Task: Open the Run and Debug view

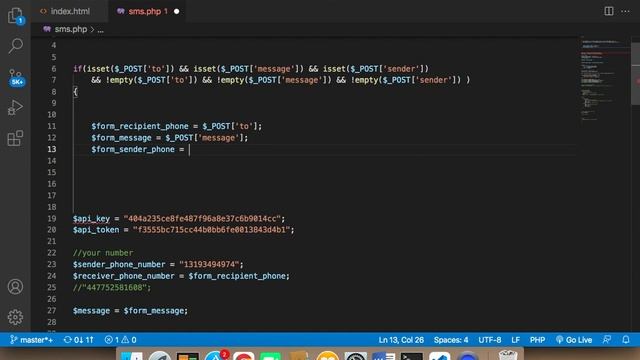Action: click(x=16, y=108)
